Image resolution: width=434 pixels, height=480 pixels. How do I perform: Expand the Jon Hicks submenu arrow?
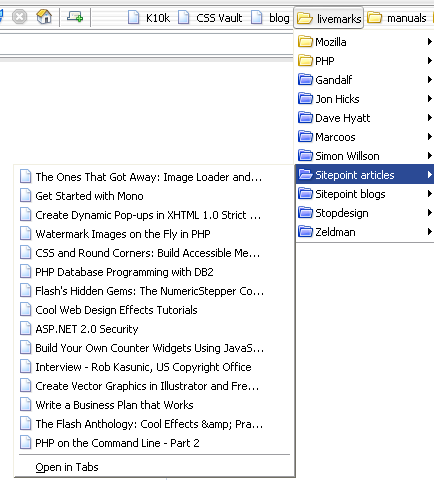click(430, 99)
